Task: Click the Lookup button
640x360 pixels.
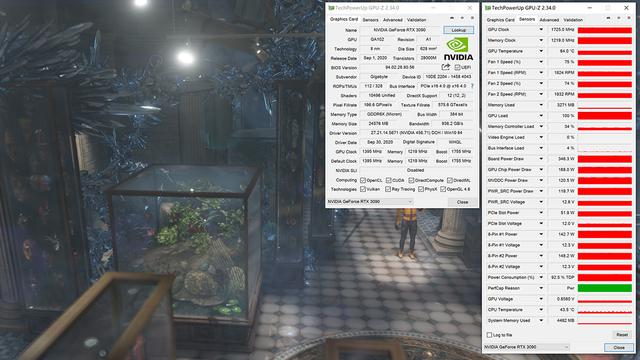Action: [x=458, y=30]
